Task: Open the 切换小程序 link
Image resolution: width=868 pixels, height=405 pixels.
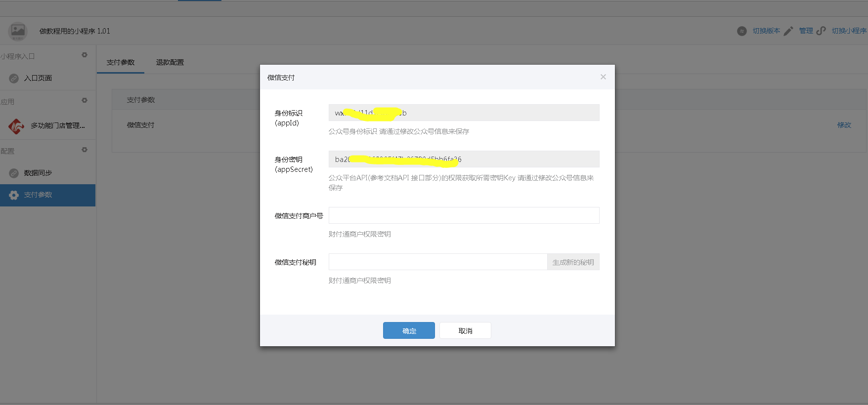Action: coord(849,31)
